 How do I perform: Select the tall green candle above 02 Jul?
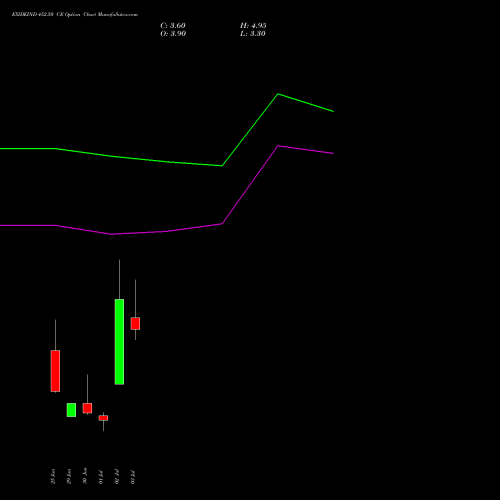[x=119, y=342]
